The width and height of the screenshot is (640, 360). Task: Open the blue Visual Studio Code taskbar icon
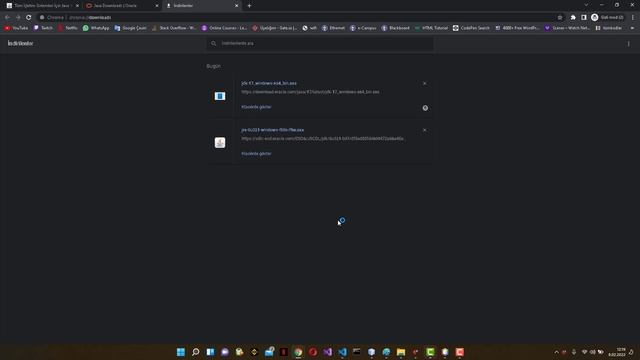pos(342,352)
